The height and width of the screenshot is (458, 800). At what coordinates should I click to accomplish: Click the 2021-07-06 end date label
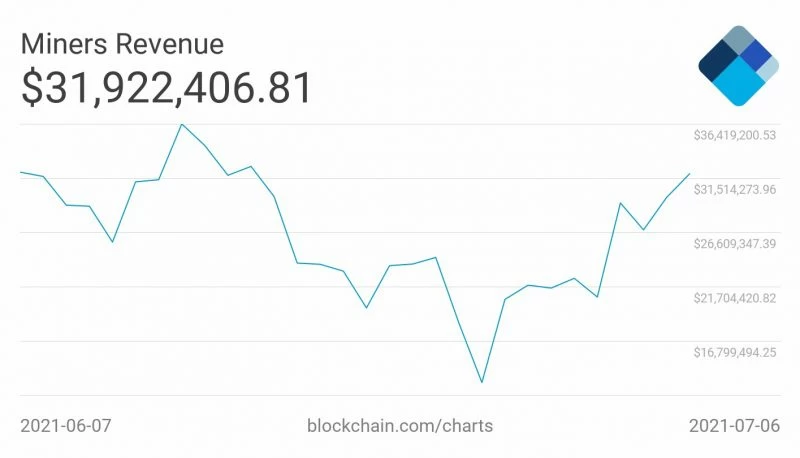tap(733, 425)
